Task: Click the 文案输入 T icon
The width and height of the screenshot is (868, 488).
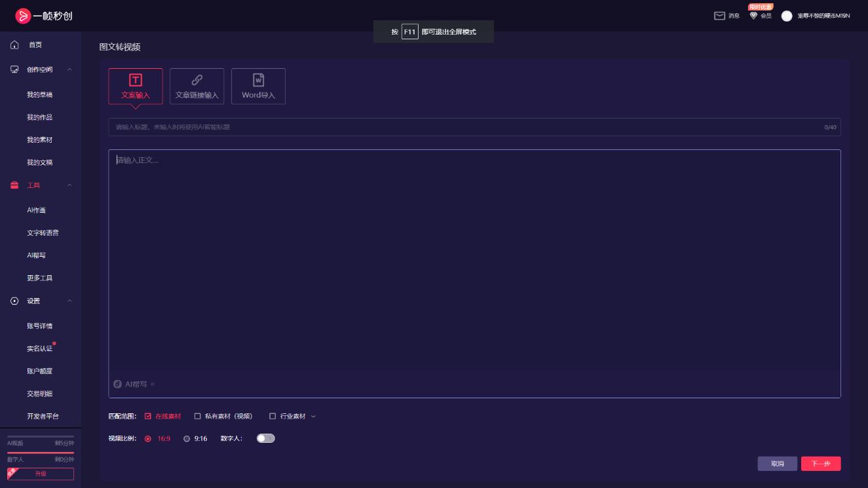Action: (136, 80)
